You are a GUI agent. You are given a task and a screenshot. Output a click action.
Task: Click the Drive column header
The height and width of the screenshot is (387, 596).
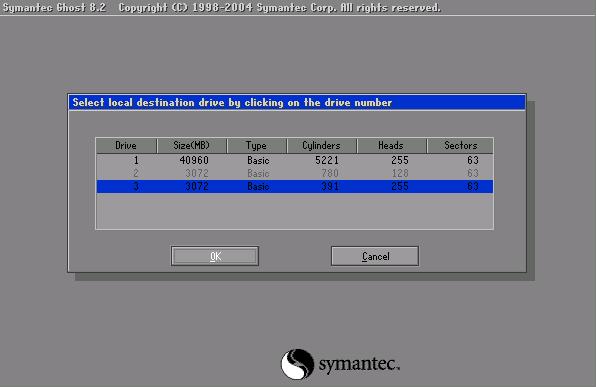(126, 146)
